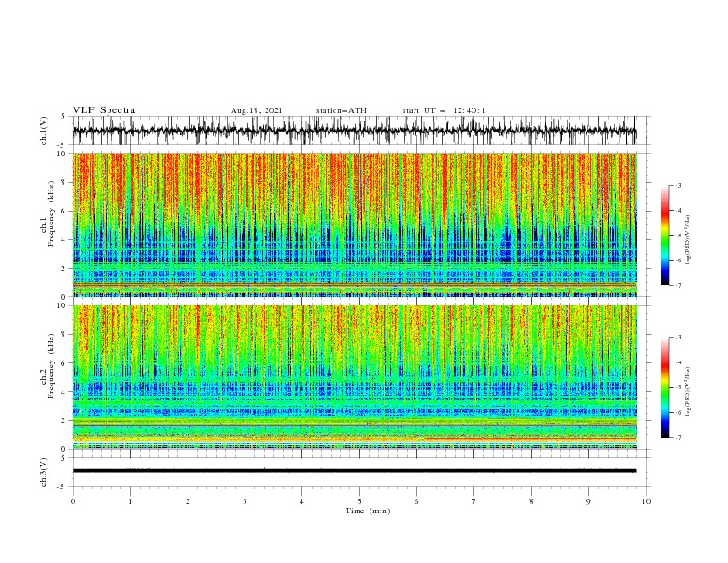Click the "-3" tick on ch.1 colorbar
Image resolution: width=728 pixels, height=563 pixels.
[x=678, y=185]
